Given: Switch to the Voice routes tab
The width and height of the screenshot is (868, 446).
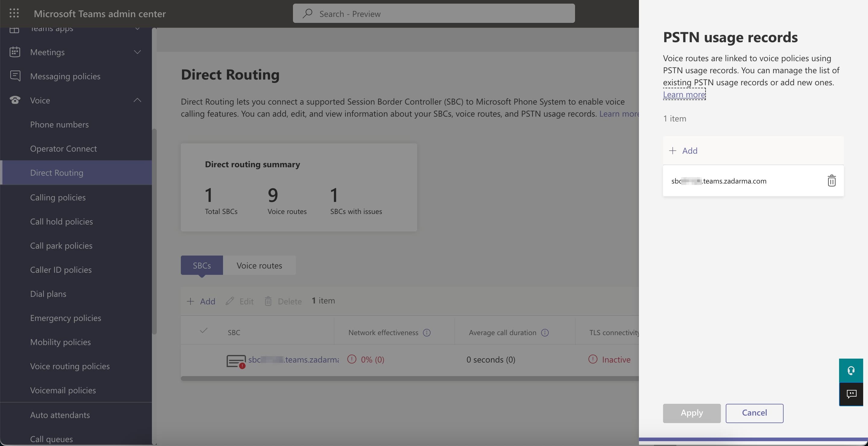Looking at the screenshot, I should click(x=259, y=265).
